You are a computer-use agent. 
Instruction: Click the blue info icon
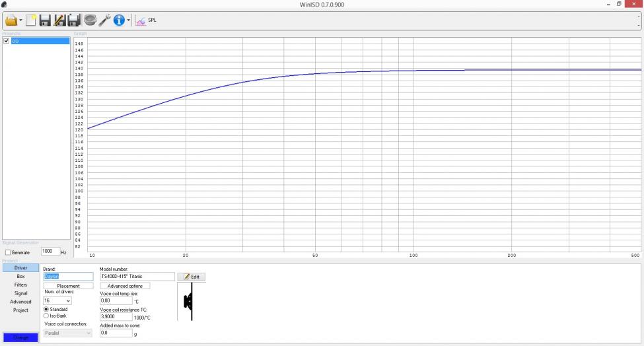pyautogui.click(x=119, y=20)
